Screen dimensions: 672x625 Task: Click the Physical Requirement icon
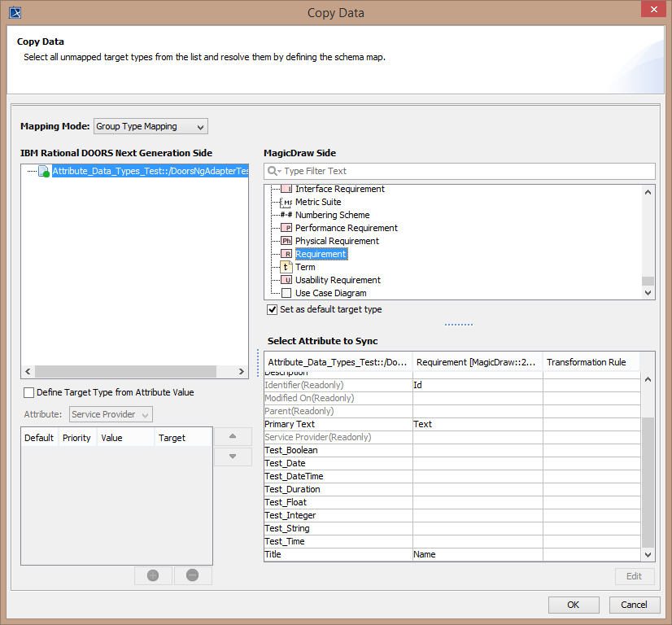click(286, 241)
